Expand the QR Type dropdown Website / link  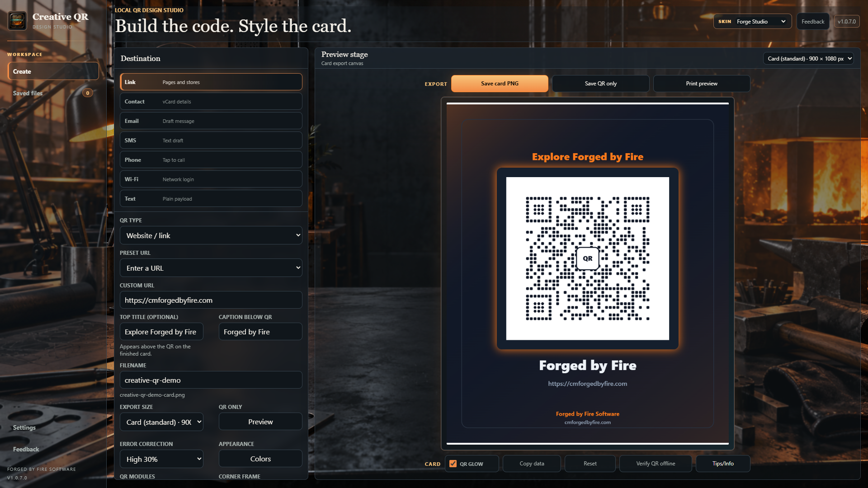tap(211, 235)
